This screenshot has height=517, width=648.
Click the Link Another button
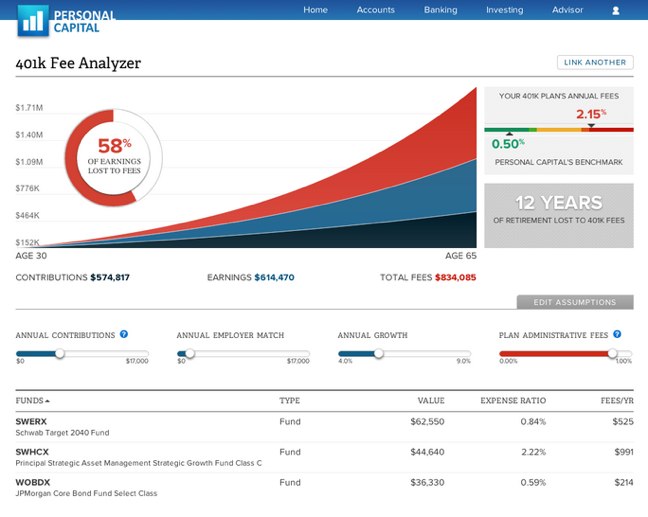click(x=595, y=62)
